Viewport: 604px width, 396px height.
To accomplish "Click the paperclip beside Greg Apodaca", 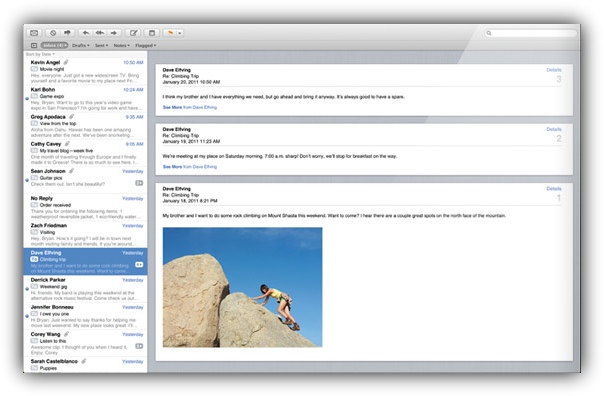I will 71,116.
